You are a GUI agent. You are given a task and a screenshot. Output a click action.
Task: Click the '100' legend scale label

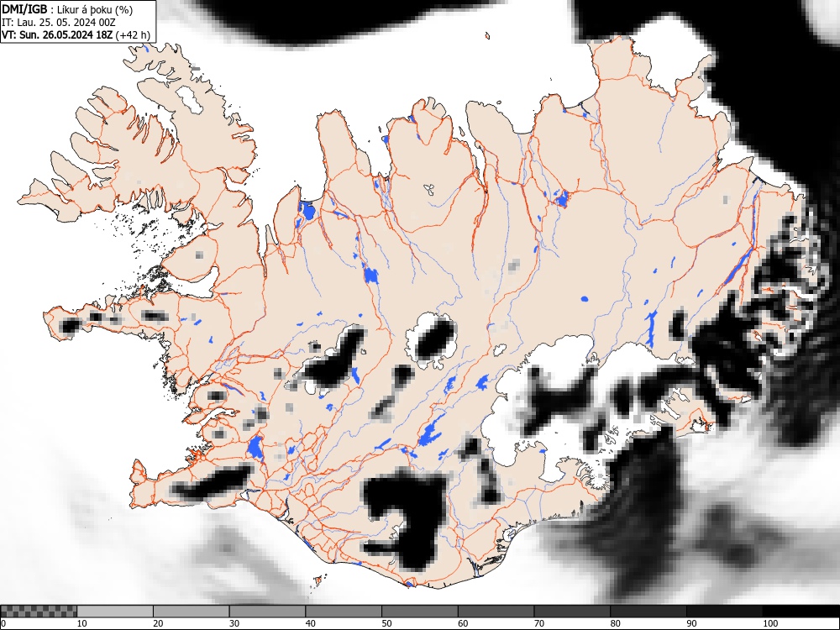(x=769, y=623)
